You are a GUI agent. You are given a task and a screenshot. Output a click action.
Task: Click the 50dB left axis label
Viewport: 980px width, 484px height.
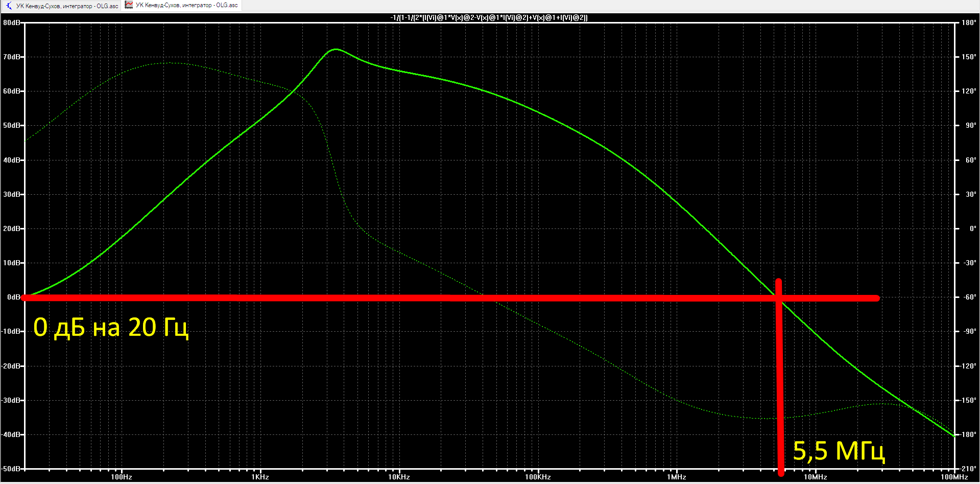coord(12,125)
